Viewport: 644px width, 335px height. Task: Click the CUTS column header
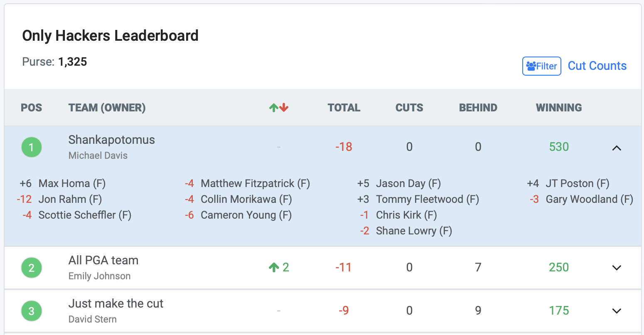click(409, 108)
